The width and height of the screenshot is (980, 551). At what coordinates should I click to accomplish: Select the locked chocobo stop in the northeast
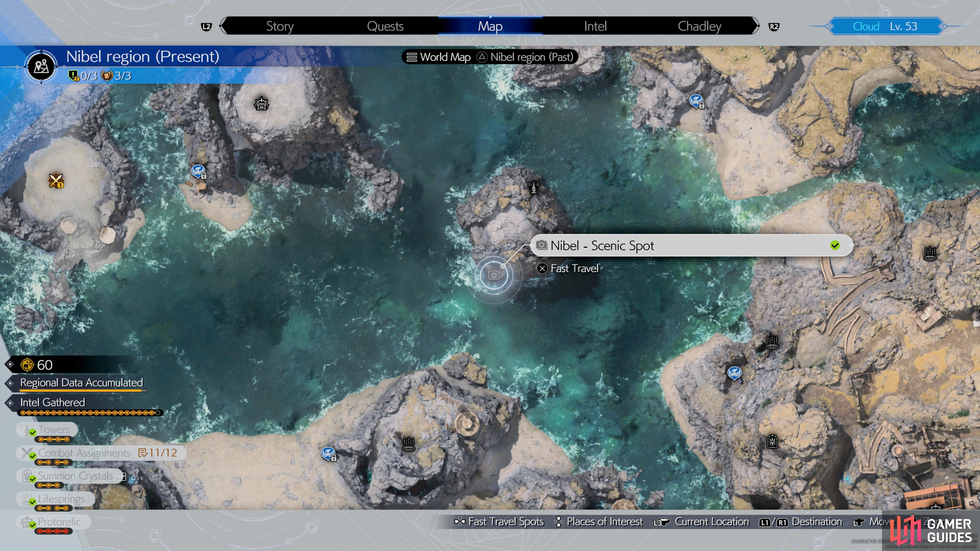(696, 102)
